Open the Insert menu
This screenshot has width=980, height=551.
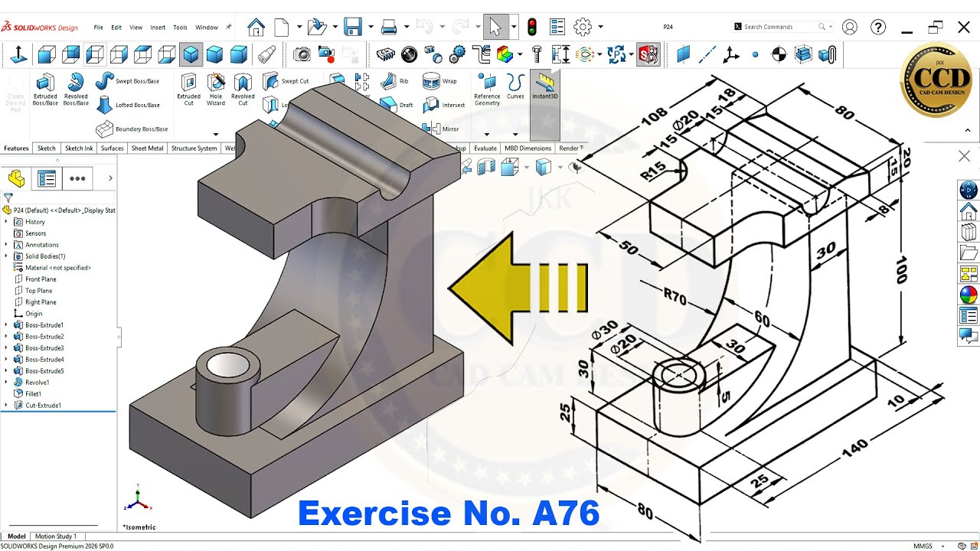click(x=158, y=27)
